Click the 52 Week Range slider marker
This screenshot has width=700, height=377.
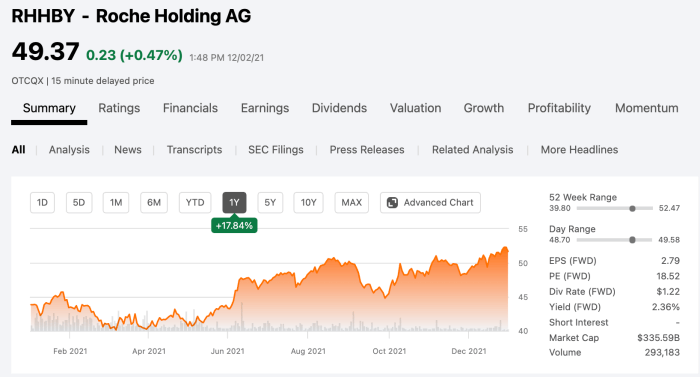[x=632, y=209]
